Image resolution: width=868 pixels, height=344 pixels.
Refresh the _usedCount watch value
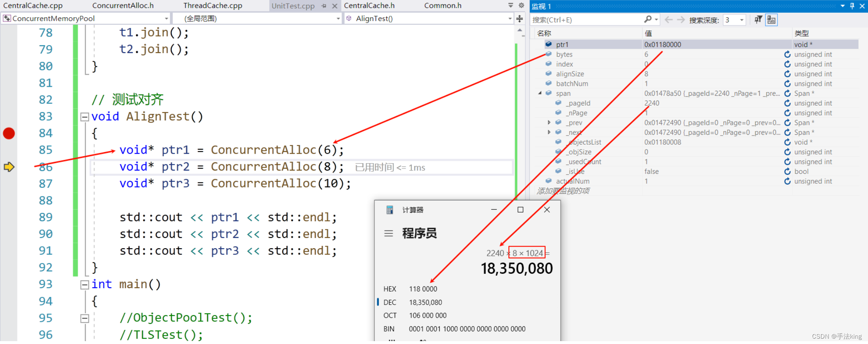[x=787, y=162]
